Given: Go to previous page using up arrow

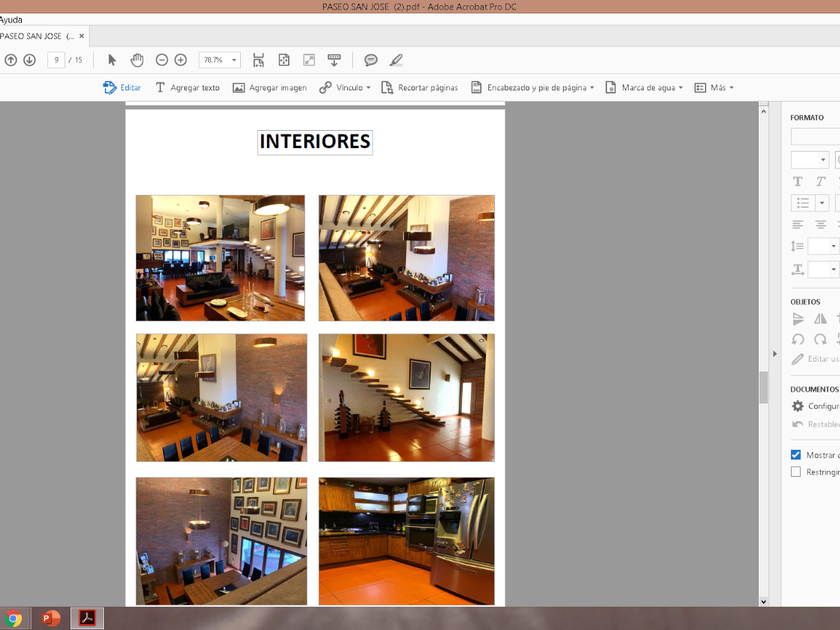Looking at the screenshot, I should (x=11, y=60).
